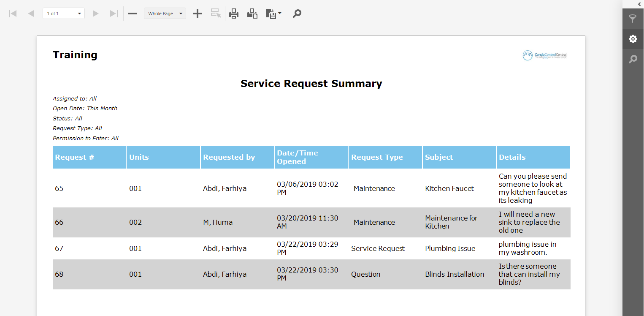Click the zoom out minus icon
Image resolution: width=644 pixels, height=316 pixels.
tap(132, 13)
